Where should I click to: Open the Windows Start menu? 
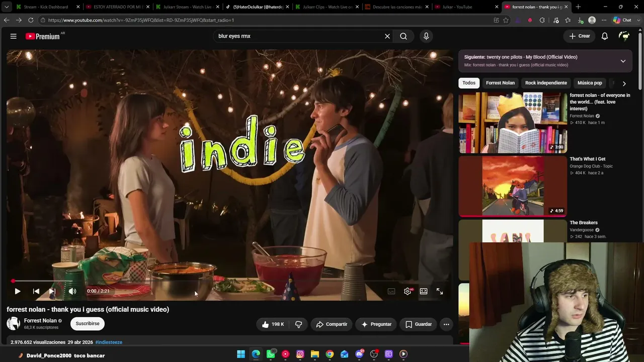(241, 354)
